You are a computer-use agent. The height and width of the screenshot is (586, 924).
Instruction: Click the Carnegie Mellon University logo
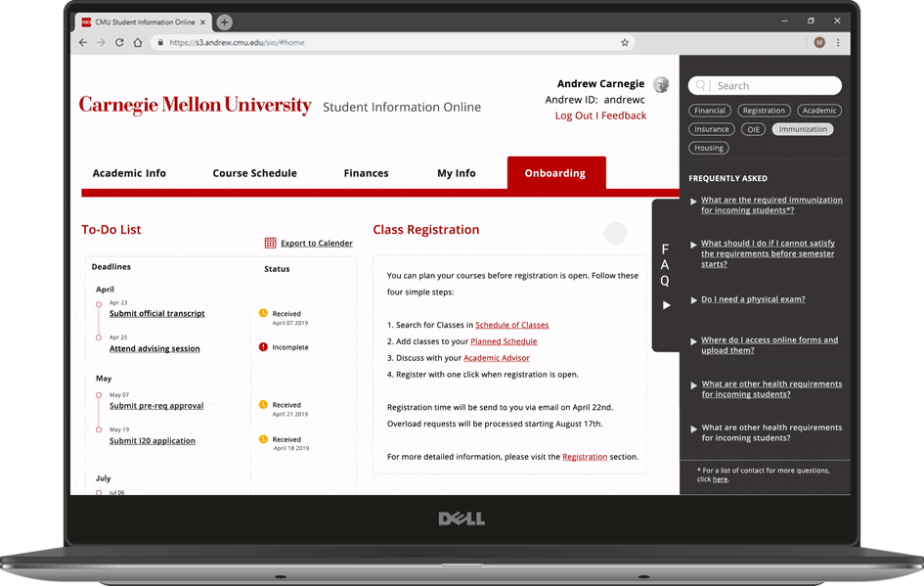195,105
